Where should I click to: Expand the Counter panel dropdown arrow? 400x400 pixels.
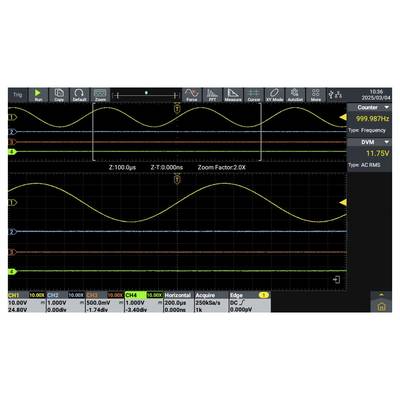pos(387,107)
